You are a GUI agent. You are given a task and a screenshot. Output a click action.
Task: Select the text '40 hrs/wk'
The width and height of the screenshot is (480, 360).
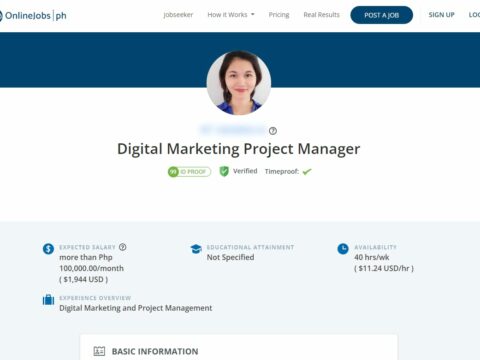pos(372,257)
